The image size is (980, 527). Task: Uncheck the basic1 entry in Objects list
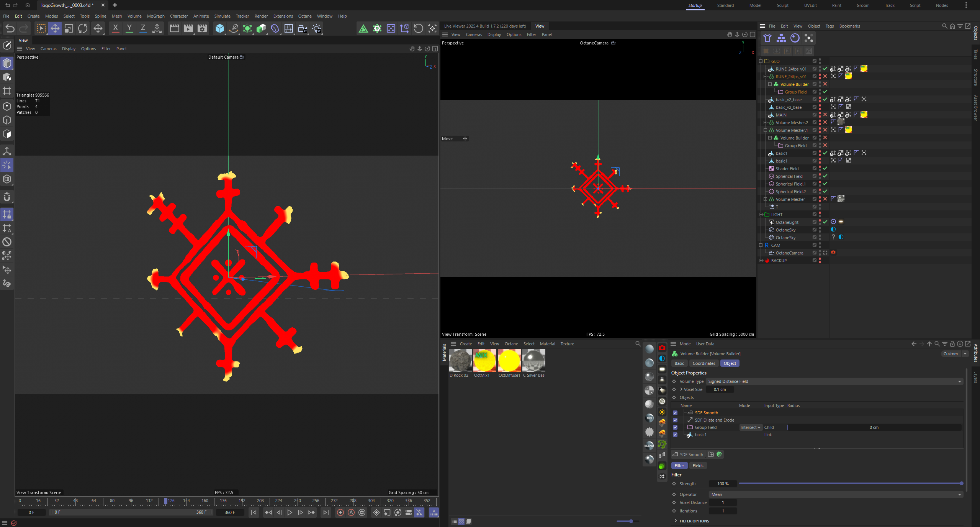675,435
